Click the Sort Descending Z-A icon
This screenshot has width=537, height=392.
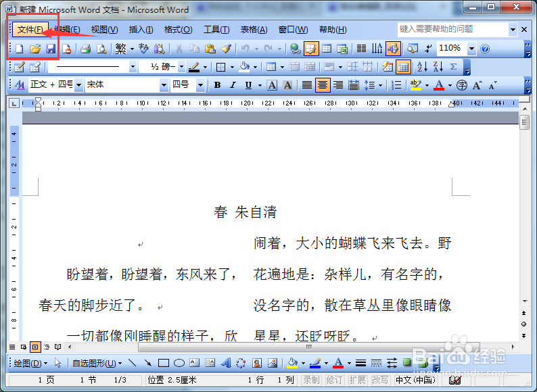click(438, 67)
